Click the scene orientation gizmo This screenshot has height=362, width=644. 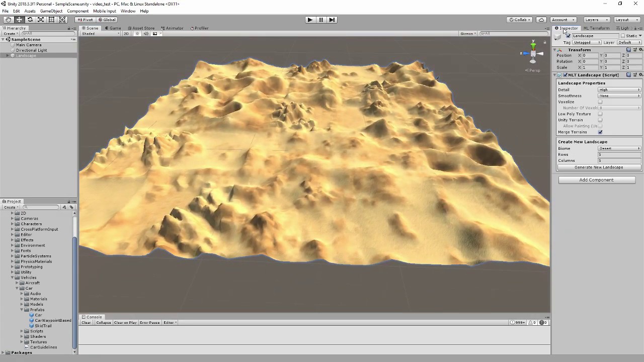[x=533, y=53]
